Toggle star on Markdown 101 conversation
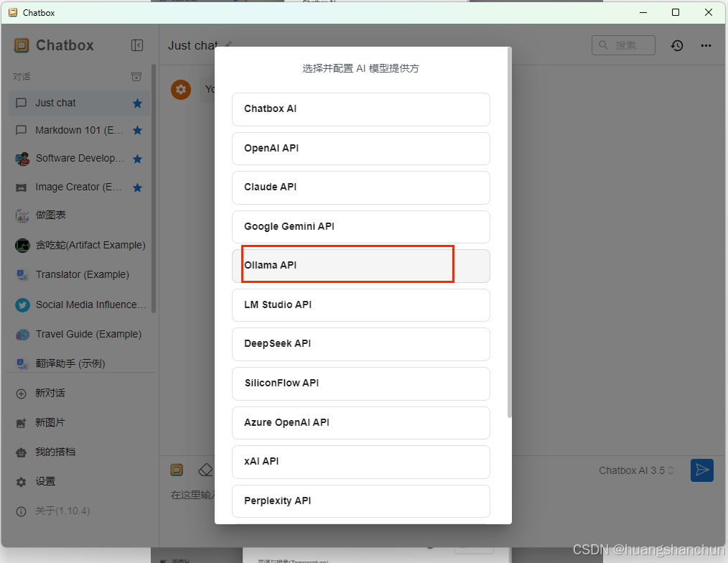Viewport: 728px width, 563px height. (137, 130)
